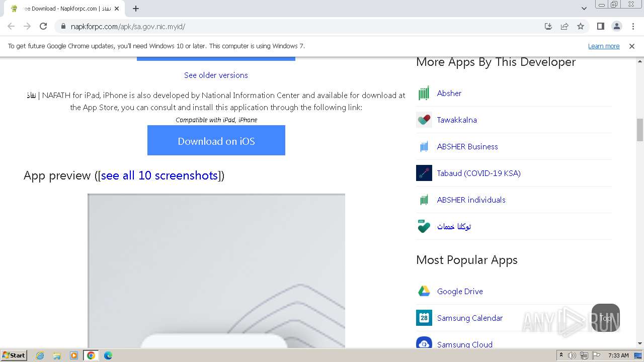Open the Samsung Cloud link

[465, 344]
